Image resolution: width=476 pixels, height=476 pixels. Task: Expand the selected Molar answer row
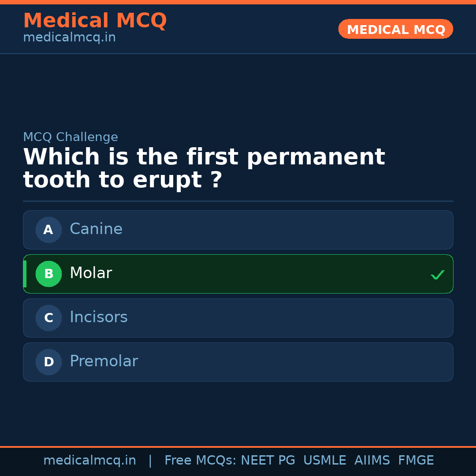[x=238, y=274]
